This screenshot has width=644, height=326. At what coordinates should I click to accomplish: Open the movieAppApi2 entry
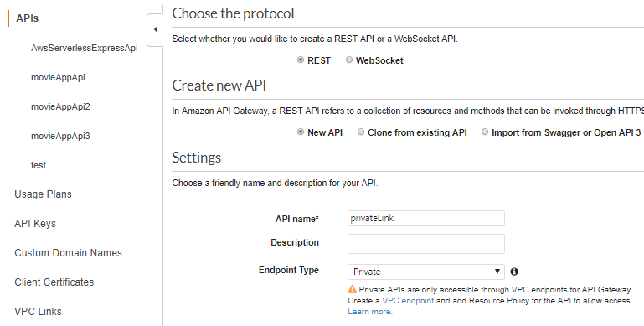[60, 107]
